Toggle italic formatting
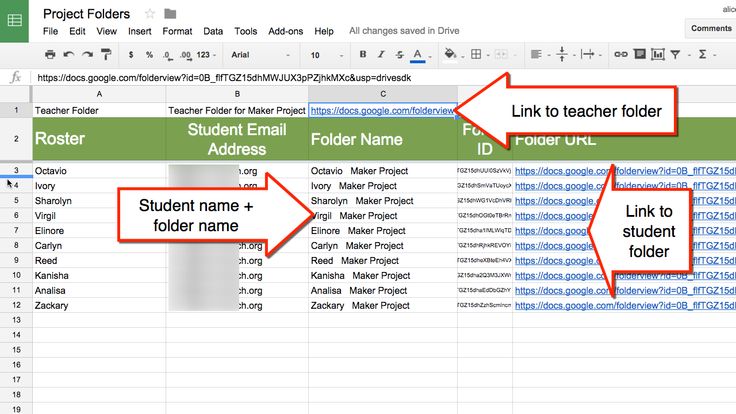 381,54
